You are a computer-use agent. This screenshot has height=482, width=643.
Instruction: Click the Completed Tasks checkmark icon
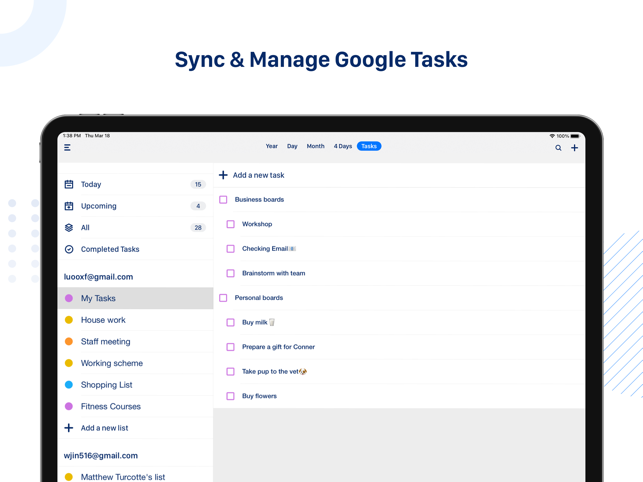click(69, 249)
